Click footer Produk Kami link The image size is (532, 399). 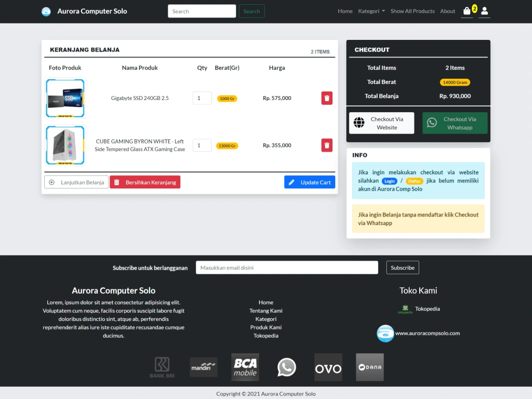[x=265, y=327]
